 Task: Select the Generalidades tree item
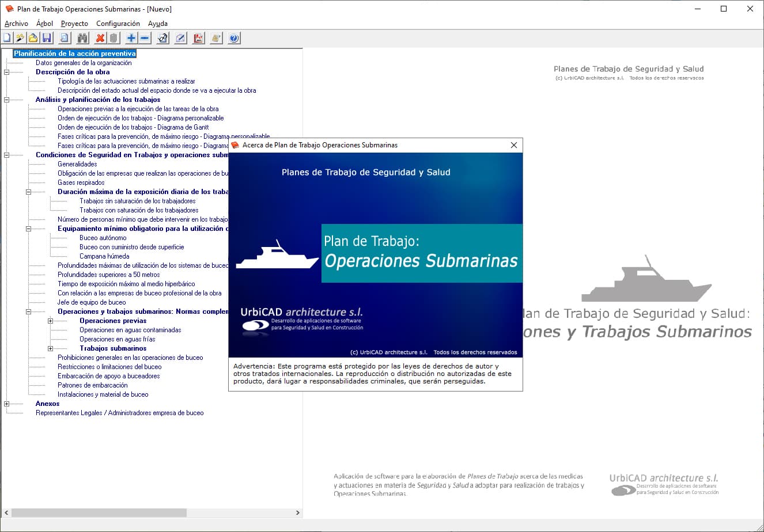tap(77, 164)
